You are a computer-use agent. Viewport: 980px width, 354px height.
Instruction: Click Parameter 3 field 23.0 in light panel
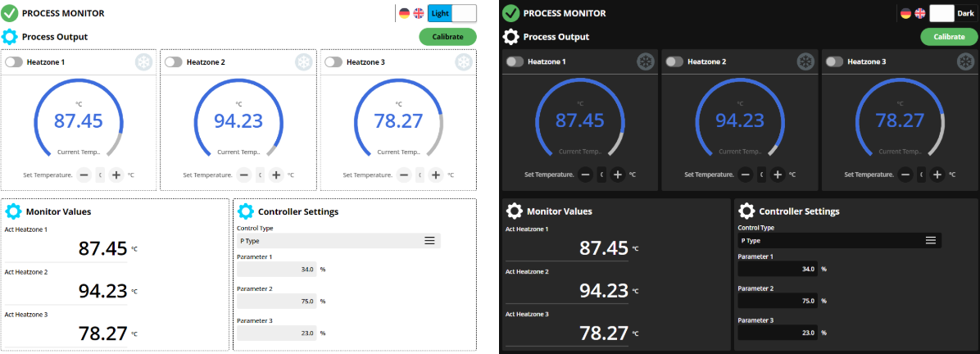tap(277, 333)
